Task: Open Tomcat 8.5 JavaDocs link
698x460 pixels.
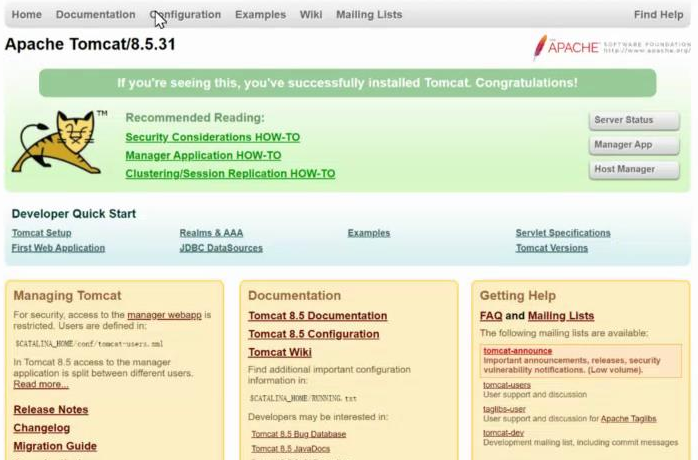Action: [291, 449]
